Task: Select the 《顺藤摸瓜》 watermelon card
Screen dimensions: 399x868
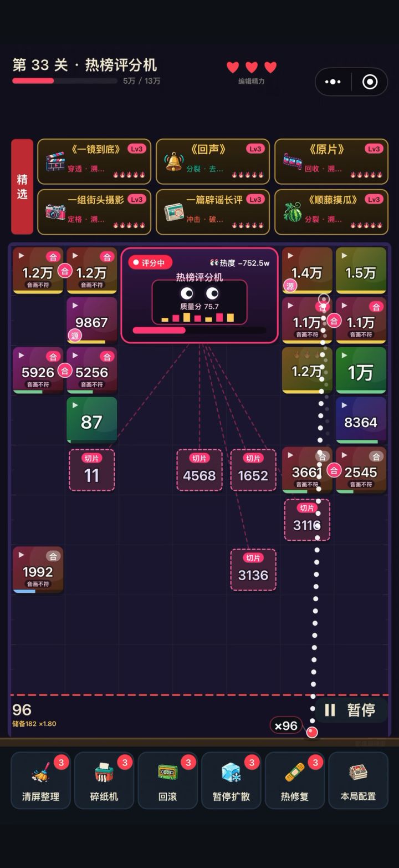Action: coord(331,212)
